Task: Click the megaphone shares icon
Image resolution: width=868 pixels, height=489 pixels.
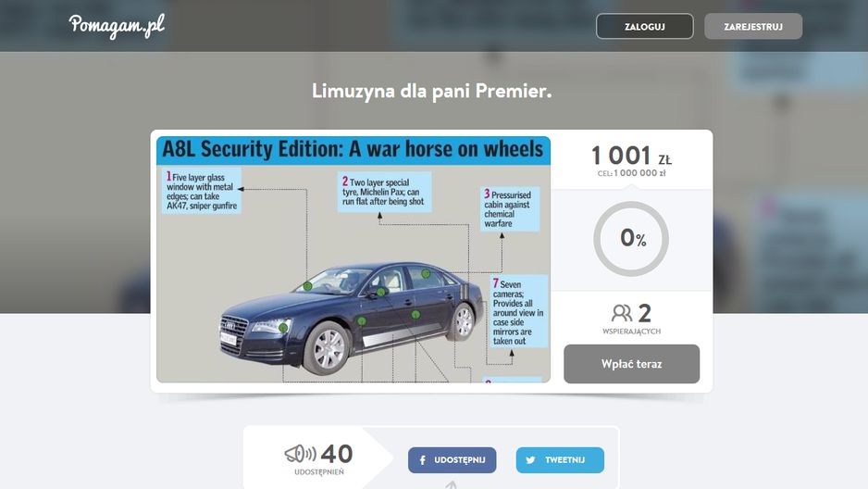Action: (x=301, y=454)
